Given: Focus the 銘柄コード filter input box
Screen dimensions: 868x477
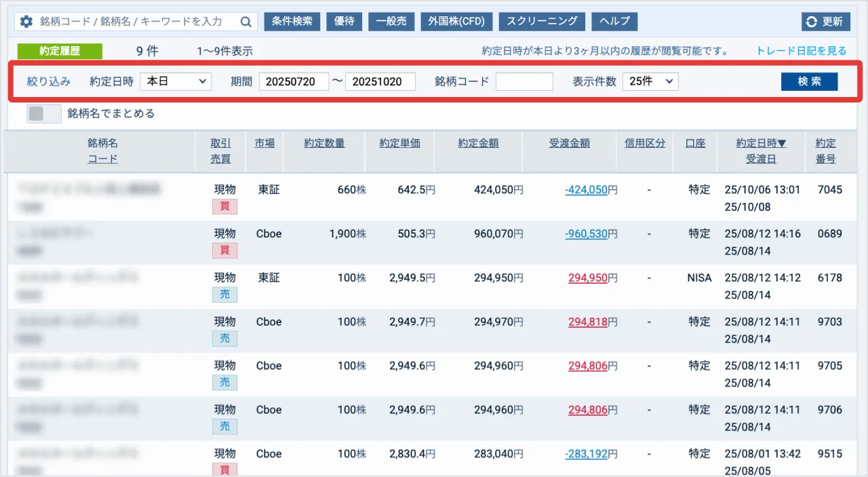Looking at the screenshot, I should click(x=524, y=81).
